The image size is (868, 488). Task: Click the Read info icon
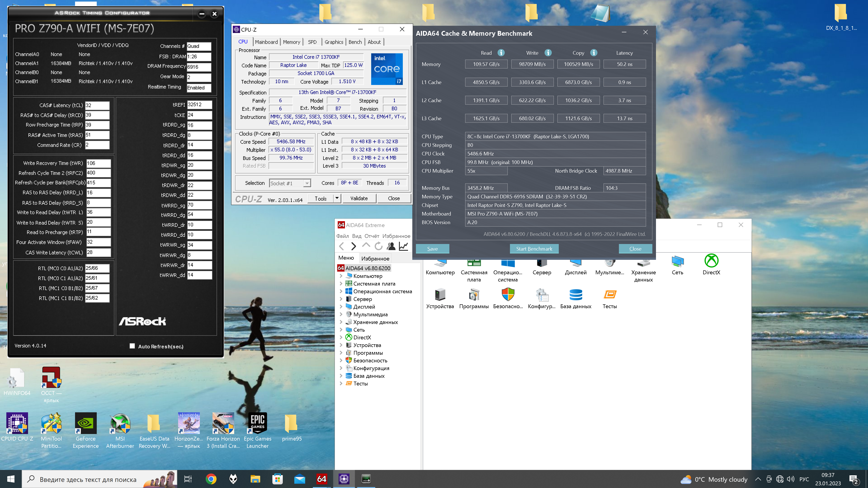tap(501, 53)
